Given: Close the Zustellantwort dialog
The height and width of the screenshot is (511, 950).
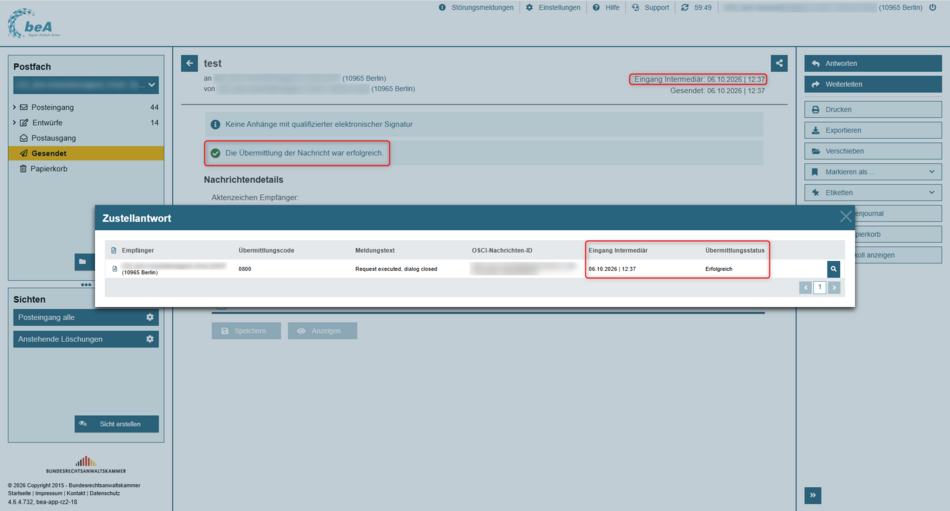Looking at the screenshot, I should (x=846, y=217).
